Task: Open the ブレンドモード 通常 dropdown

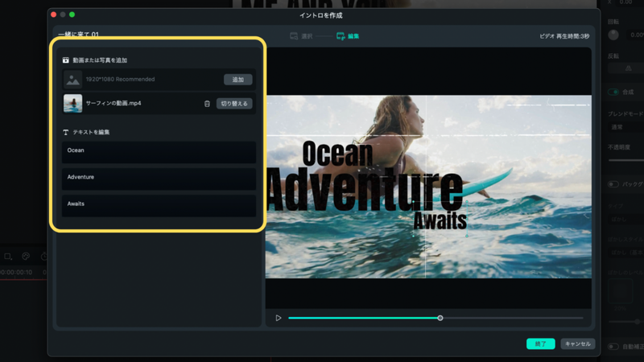Action: (x=625, y=127)
